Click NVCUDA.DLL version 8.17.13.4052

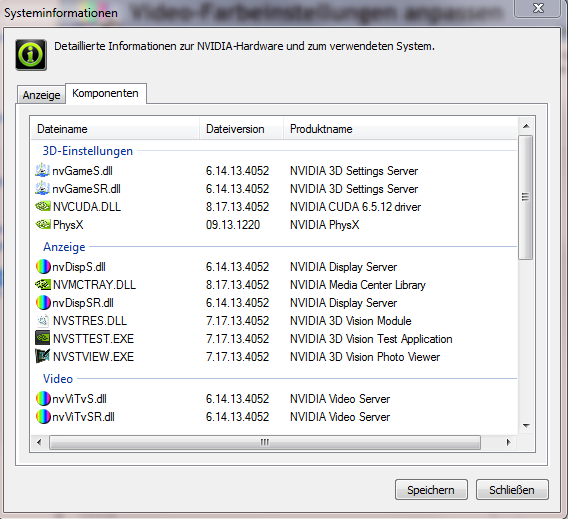coord(237,207)
